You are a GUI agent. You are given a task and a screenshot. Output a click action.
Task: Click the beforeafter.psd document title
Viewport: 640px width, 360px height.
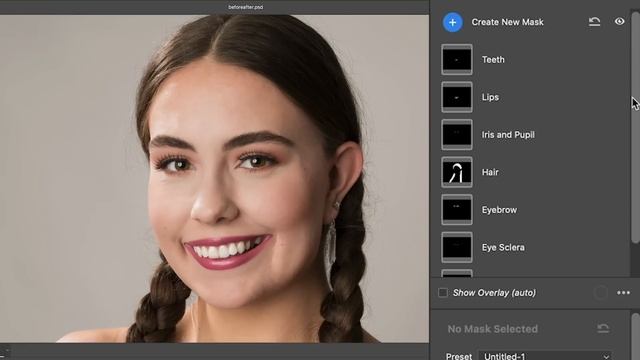click(245, 7)
